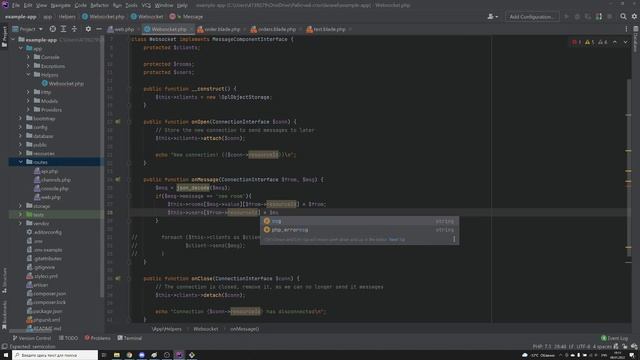Click the Debug bug icon in toolbar
The width and height of the screenshot is (640, 360).
[x=577, y=17]
